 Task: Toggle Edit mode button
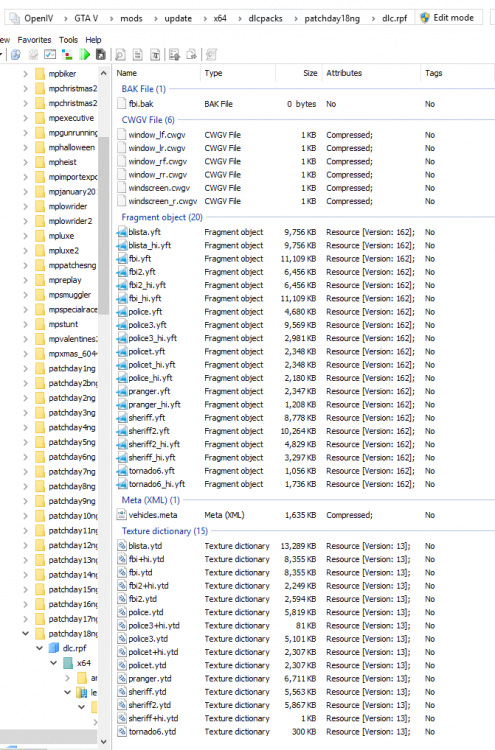click(x=447, y=18)
